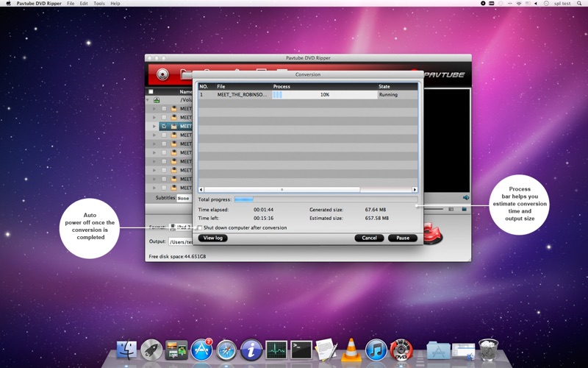Enable Shut down computer after conversion
The image size is (588, 368).
[200, 228]
